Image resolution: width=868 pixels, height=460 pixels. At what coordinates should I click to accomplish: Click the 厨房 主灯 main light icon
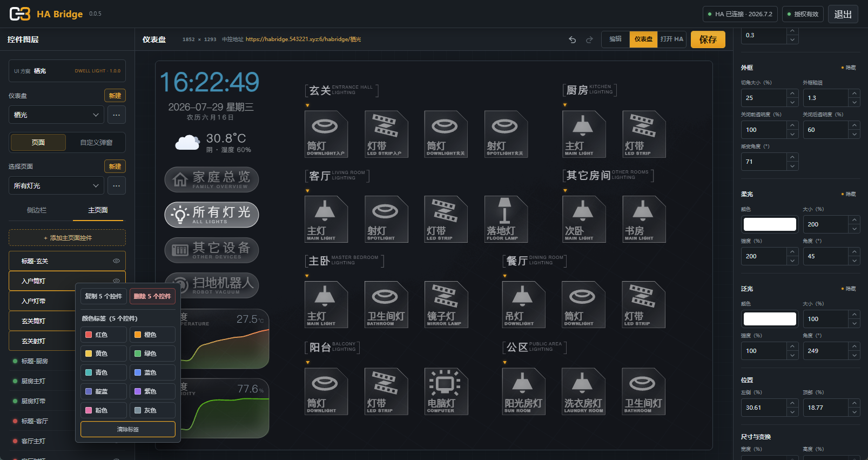point(583,134)
